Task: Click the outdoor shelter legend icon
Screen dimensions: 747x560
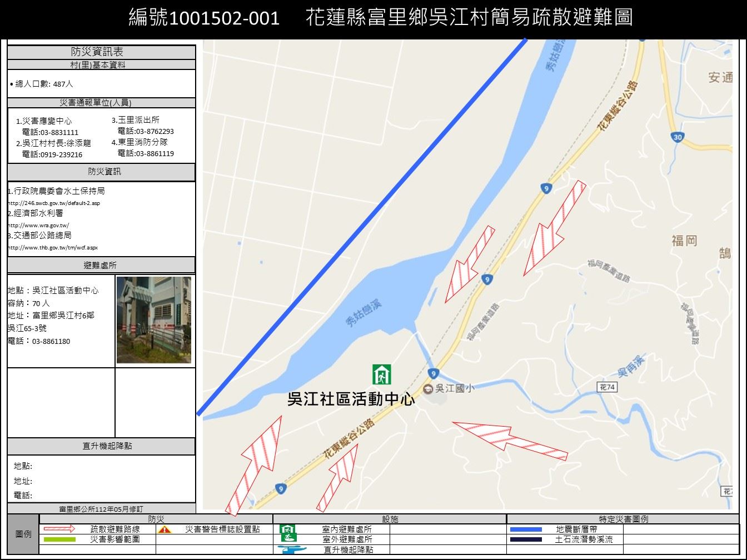Action: click(x=287, y=538)
